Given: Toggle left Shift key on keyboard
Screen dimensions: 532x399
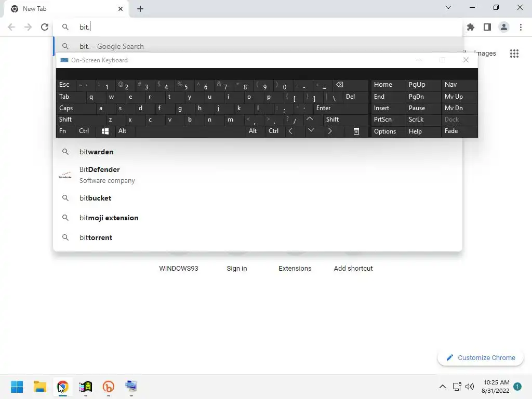Looking at the screenshot, I should pos(81,119).
